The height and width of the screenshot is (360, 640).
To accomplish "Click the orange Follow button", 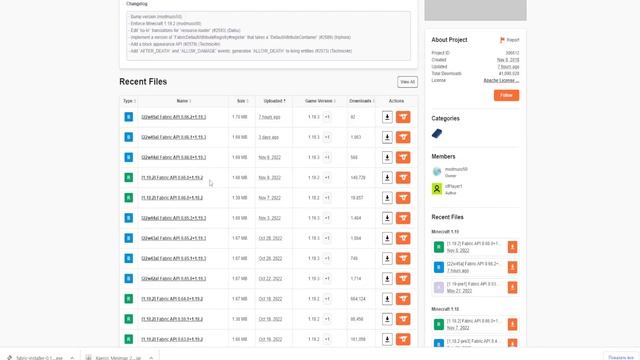I will click(506, 95).
